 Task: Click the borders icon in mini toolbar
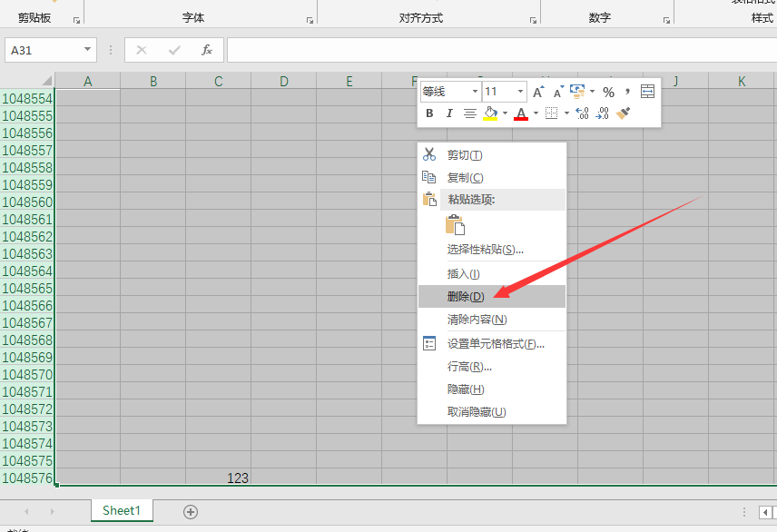point(552,113)
